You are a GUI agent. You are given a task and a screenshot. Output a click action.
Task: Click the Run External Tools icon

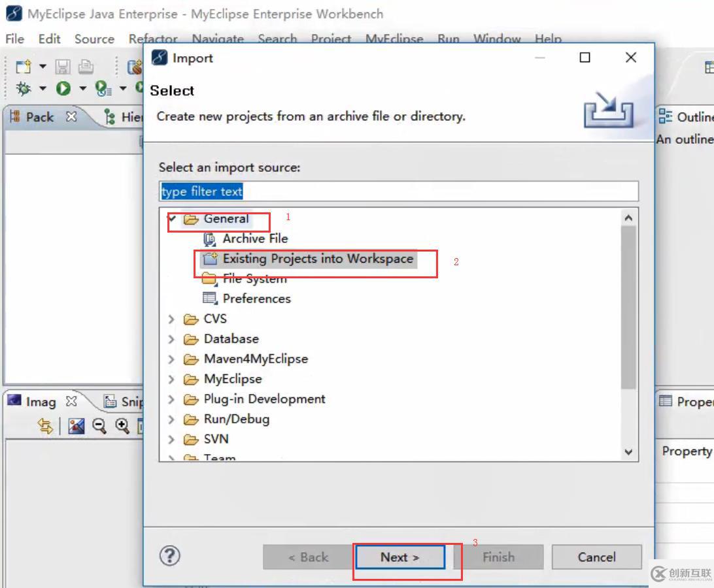[103, 88]
